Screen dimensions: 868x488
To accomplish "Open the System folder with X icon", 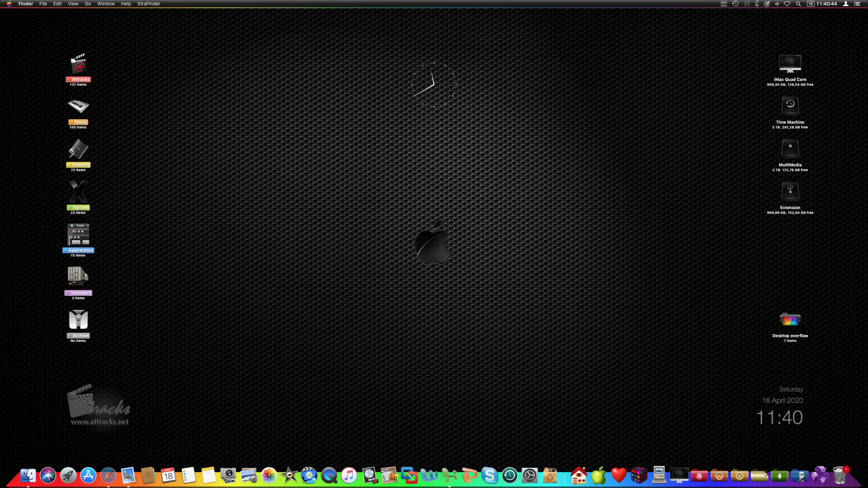I will [x=78, y=192].
